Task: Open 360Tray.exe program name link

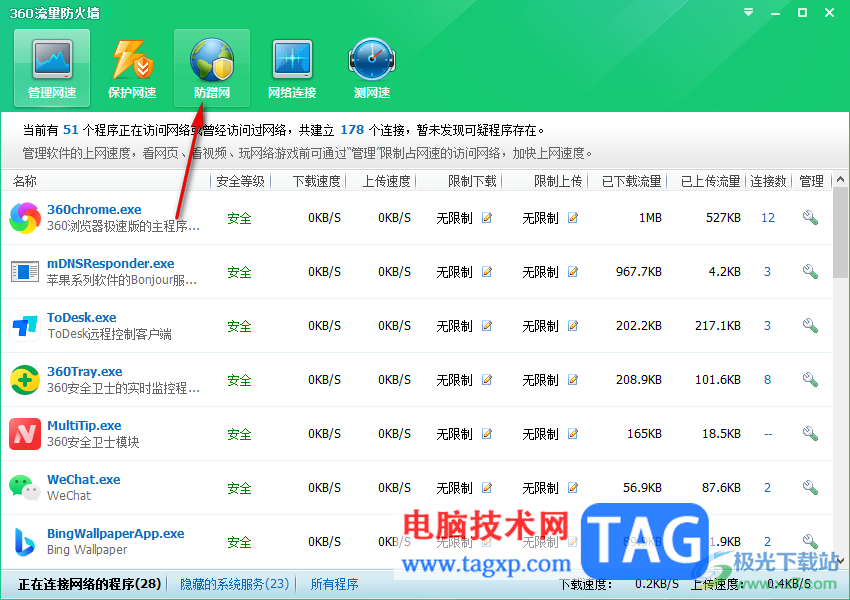Action: click(x=85, y=371)
